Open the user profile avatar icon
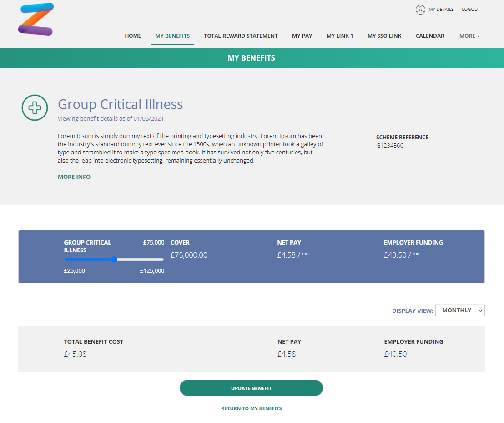504x423 pixels. click(x=420, y=10)
